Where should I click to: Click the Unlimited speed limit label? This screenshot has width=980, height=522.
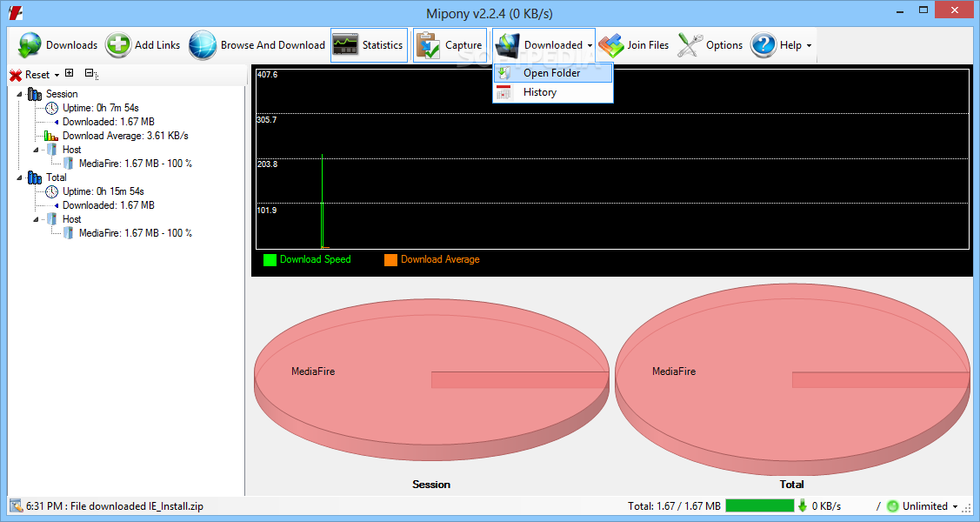pos(925,506)
